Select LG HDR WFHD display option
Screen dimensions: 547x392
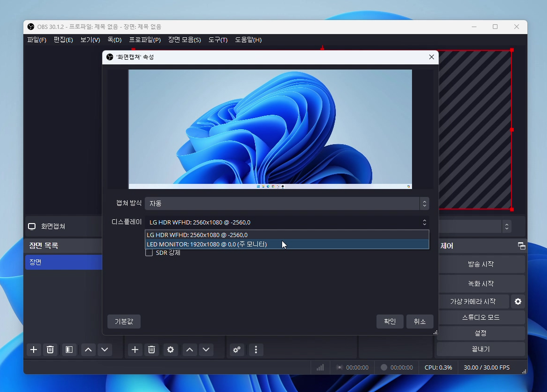tap(287, 235)
